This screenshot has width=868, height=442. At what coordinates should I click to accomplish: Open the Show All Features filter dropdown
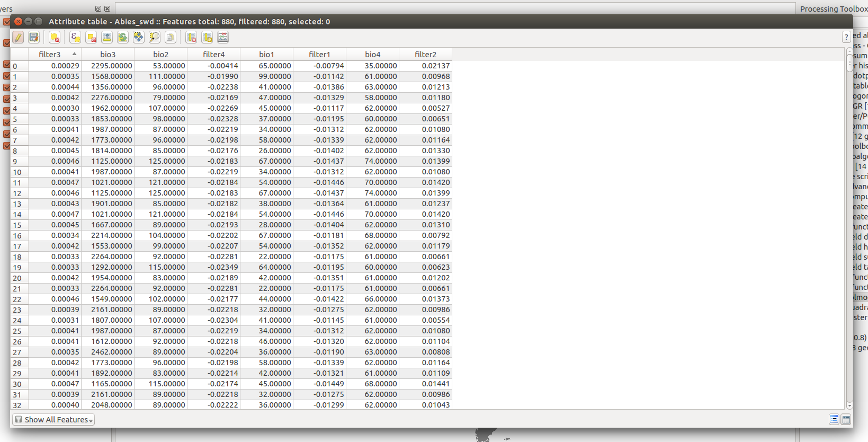click(x=53, y=420)
